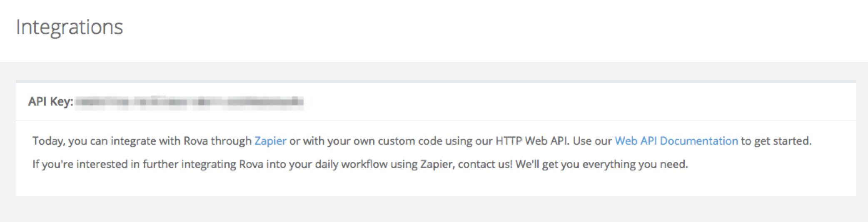The width and height of the screenshot is (868, 222).
Task: Click the Integrations page heading
Action: coord(70,27)
